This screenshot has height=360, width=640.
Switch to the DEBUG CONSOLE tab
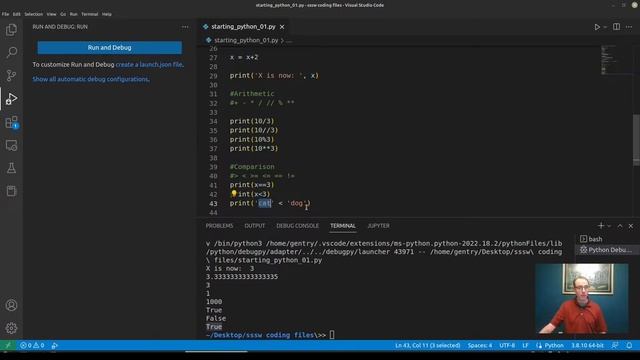pyautogui.click(x=297, y=226)
